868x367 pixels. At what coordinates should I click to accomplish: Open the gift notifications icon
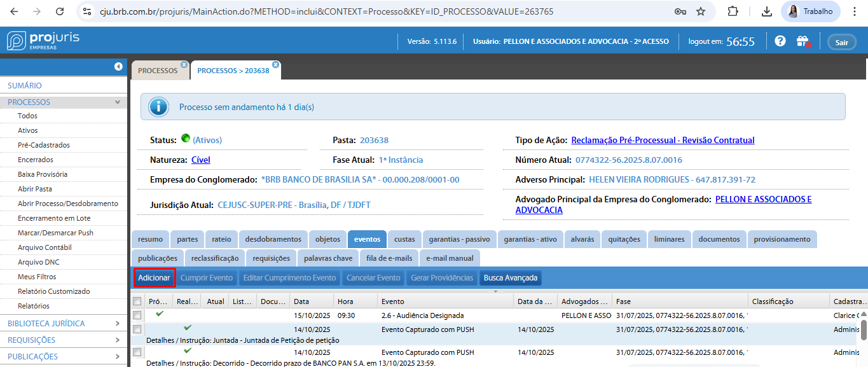802,41
